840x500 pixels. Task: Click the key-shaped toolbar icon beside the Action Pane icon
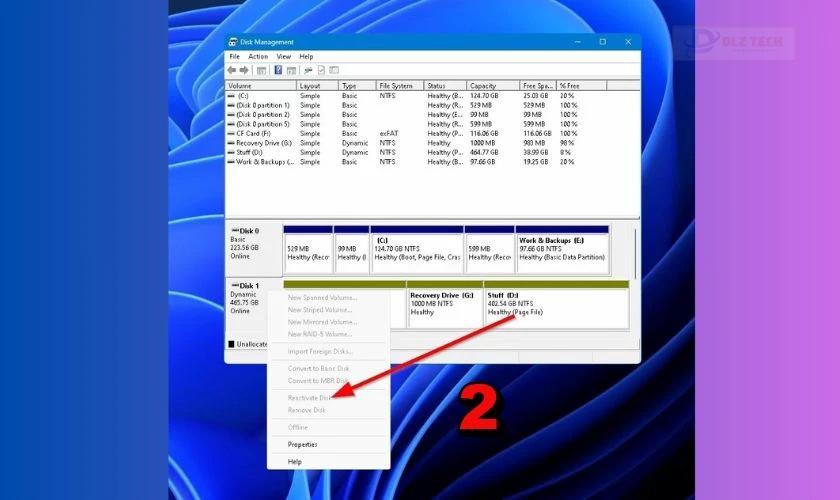point(308,70)
